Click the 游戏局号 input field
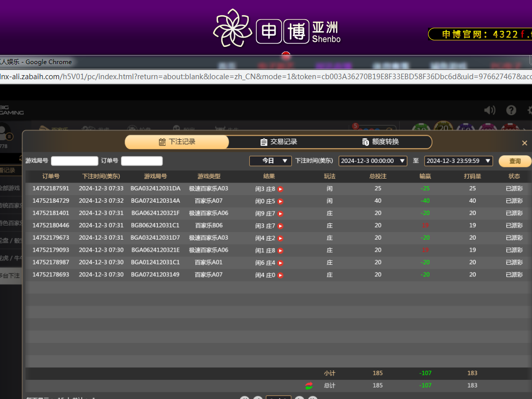Viewport: 532px width, 399px height. point(75,161)
